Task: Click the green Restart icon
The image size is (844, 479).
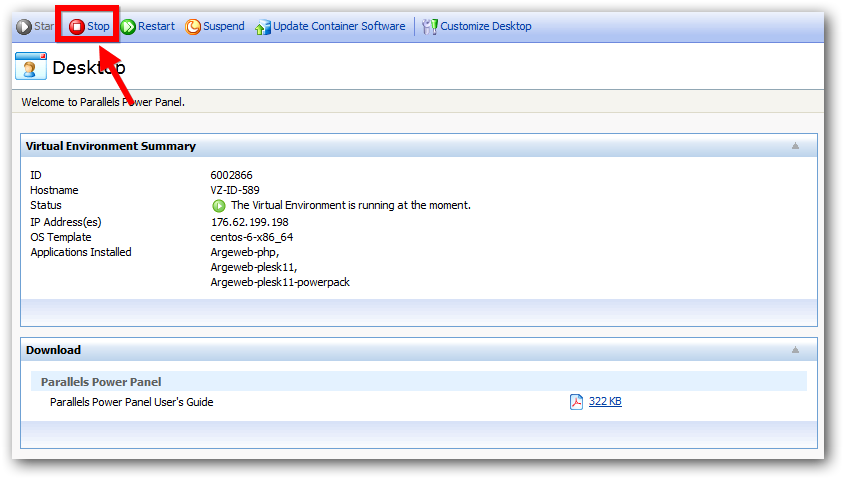Action: [128, 26]
